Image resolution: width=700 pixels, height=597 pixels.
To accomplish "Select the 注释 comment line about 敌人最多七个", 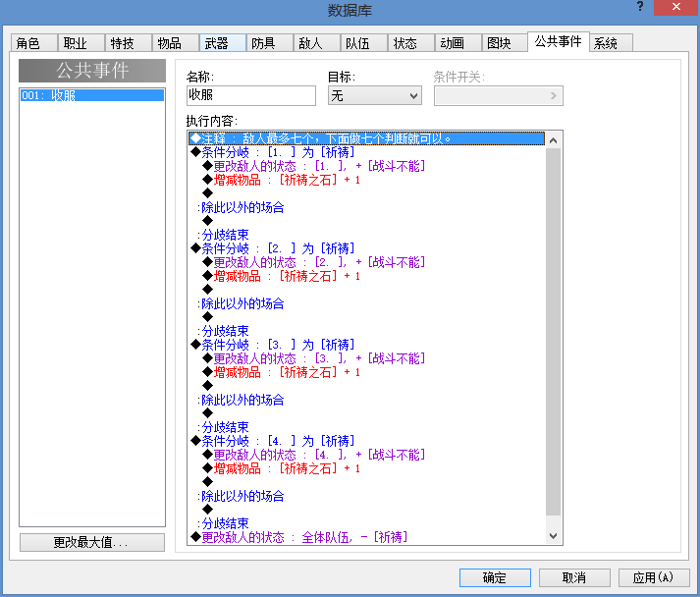I will [x=366, y=138].
